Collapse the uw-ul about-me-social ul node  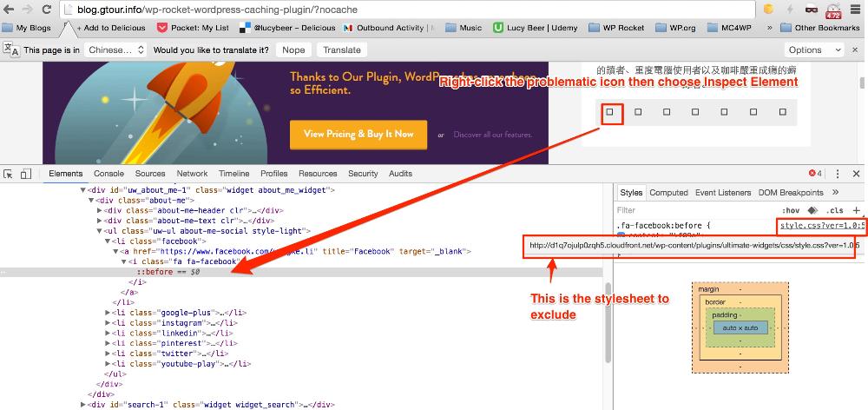[x=100, y=231]
